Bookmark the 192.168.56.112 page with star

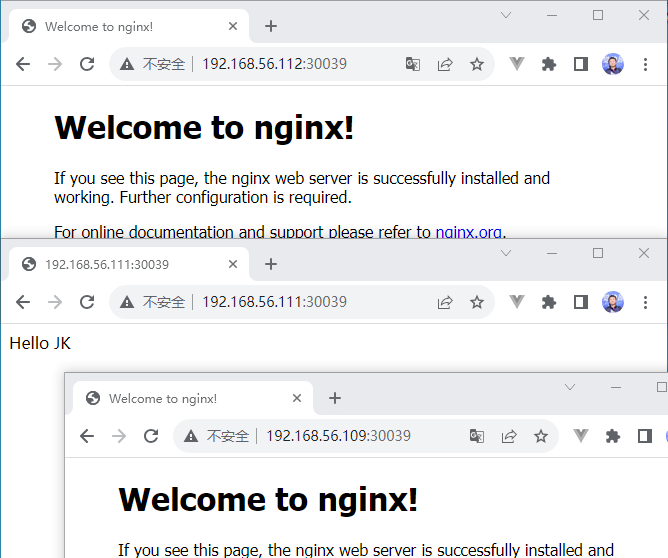tap(477, 64)
